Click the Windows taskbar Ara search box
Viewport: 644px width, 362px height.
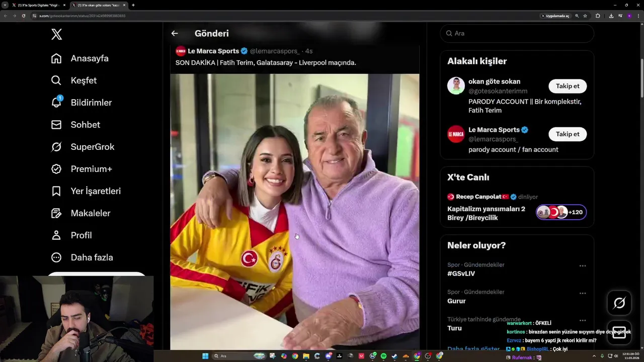pyautogui.click(x=239, y=356)
